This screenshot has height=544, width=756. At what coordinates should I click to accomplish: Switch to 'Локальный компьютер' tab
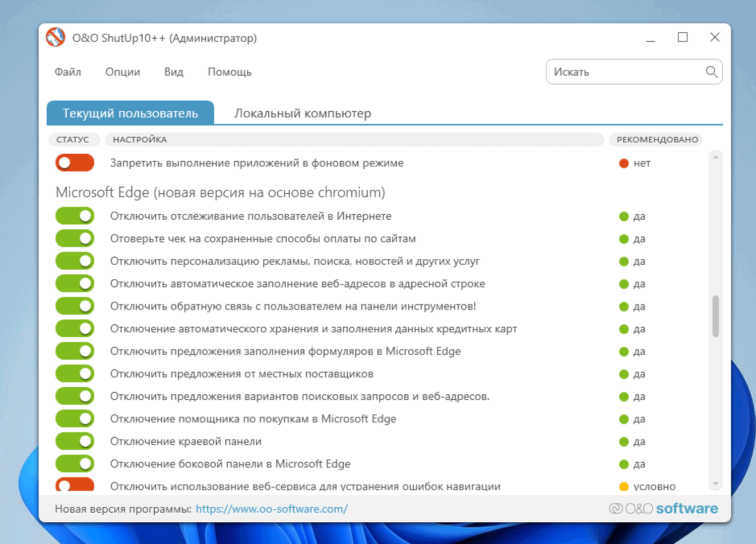pos(302,113)
